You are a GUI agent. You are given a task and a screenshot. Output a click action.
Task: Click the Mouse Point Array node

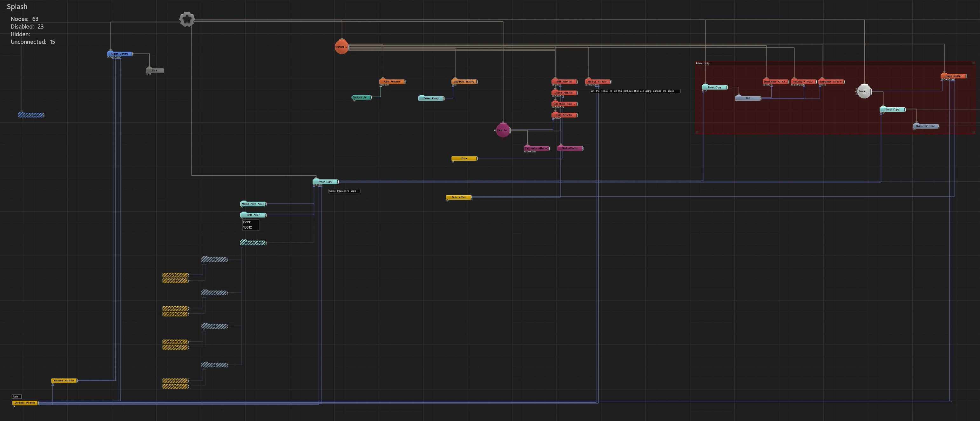tap(253, 204)
